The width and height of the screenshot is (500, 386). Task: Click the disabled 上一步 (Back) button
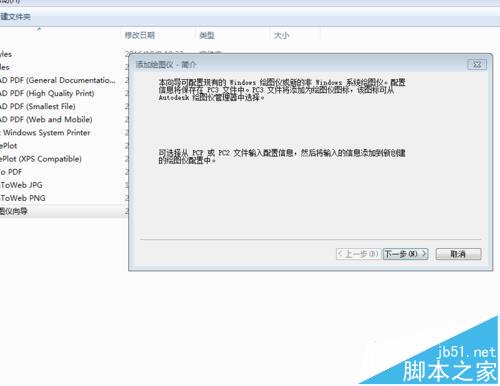358,254
